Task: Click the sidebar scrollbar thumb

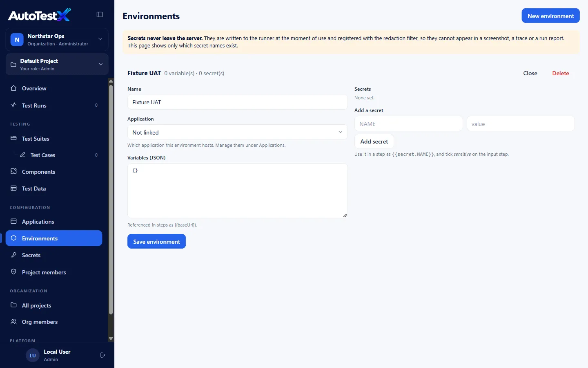Action: click(x=111, y=199)
